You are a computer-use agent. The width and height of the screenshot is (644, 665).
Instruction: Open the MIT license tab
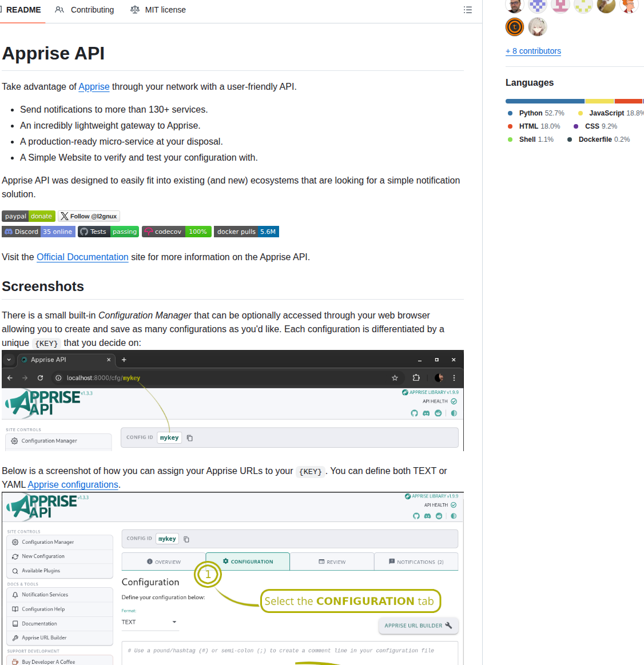(x=158, y=10)
